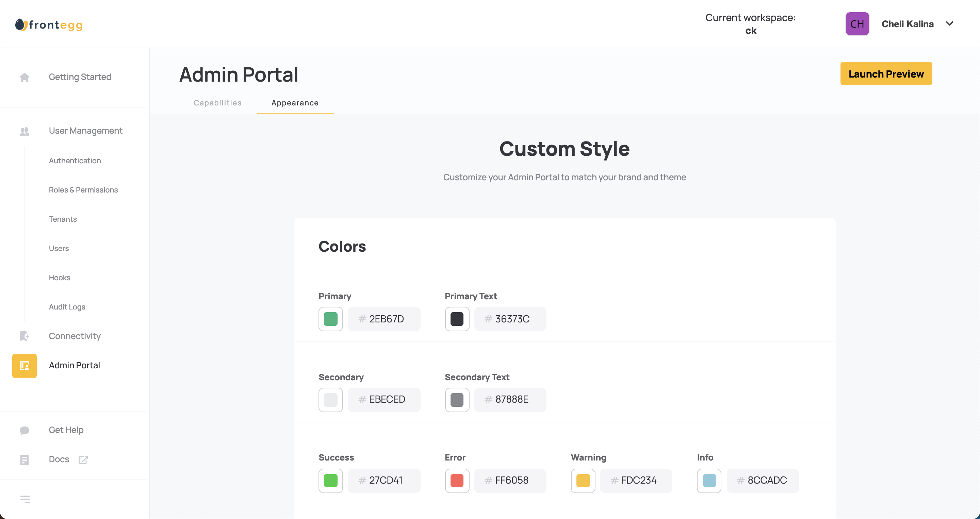Click the Docs document icon
Image resolution: width=980 pixels, height=519 pixels.
point(24,460)
